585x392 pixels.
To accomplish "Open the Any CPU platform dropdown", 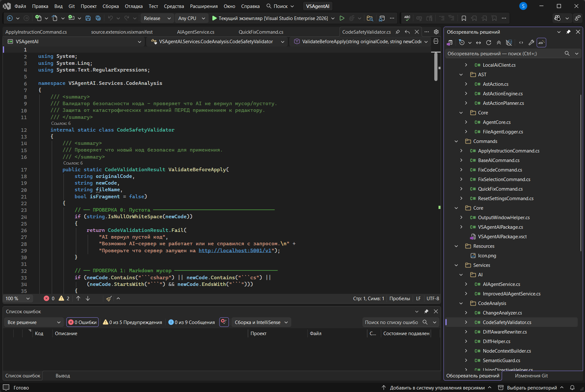I will coord(191,18).
